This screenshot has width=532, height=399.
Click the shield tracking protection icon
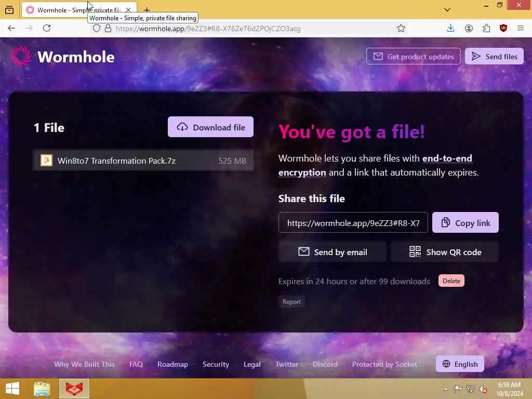coord(96,28)
